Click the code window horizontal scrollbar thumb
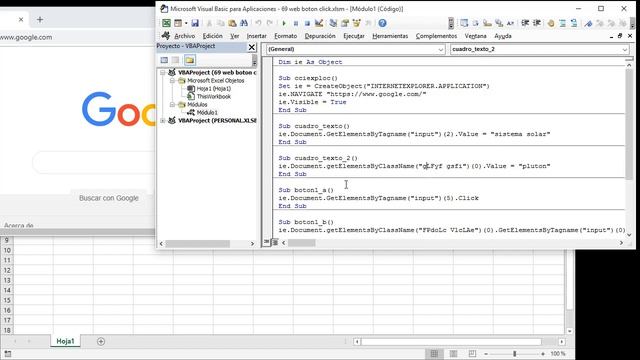 pyautogui.click(x=302, y=243)
